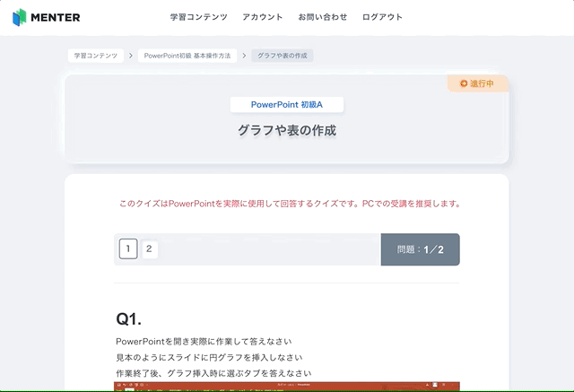The width and height of the screenshot is (574, 392).
Task: Click the Q1. heading
Action: (x=128, y=318)
